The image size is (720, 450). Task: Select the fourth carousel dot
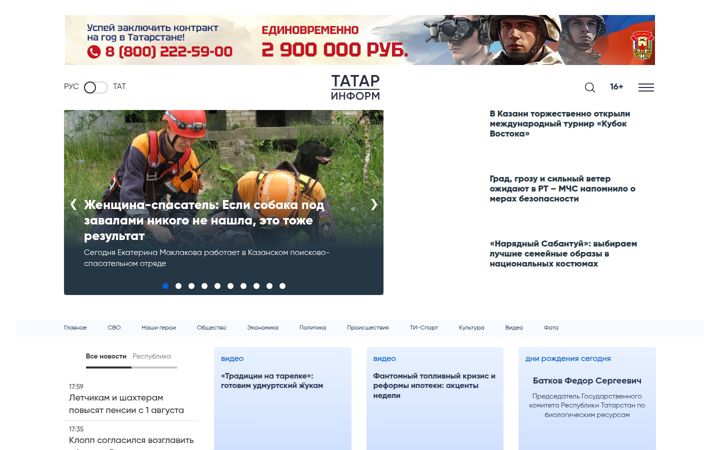204,286
